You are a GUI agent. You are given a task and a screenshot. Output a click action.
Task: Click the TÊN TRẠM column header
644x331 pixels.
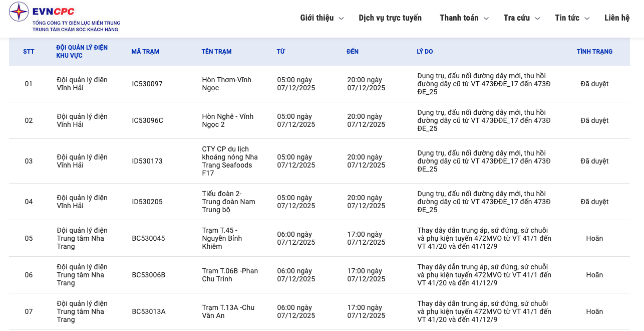216,52
